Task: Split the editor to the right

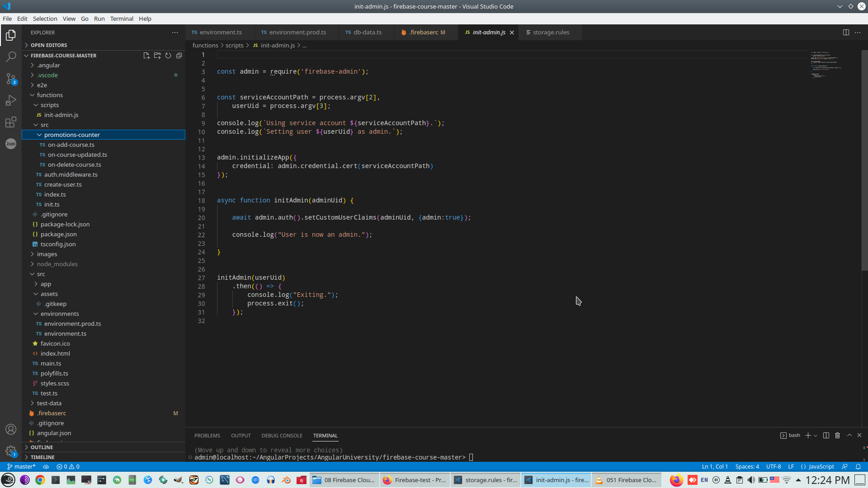Action: point(846,33)
